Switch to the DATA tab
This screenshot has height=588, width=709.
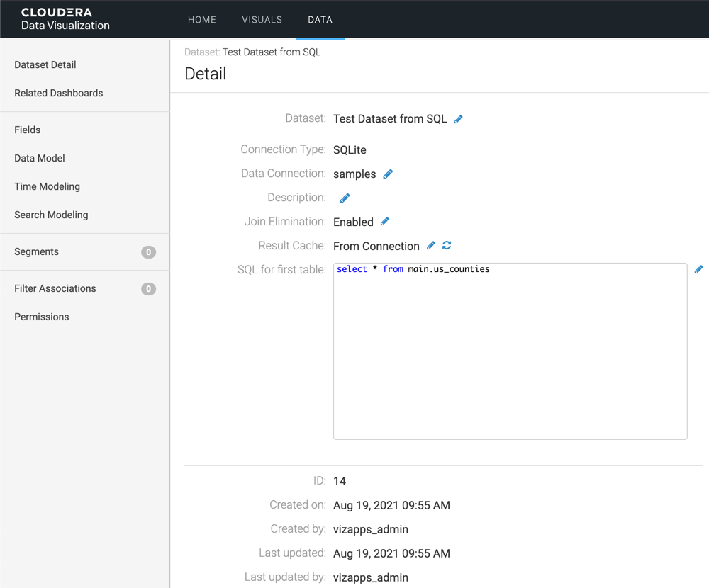pos(320,20)
